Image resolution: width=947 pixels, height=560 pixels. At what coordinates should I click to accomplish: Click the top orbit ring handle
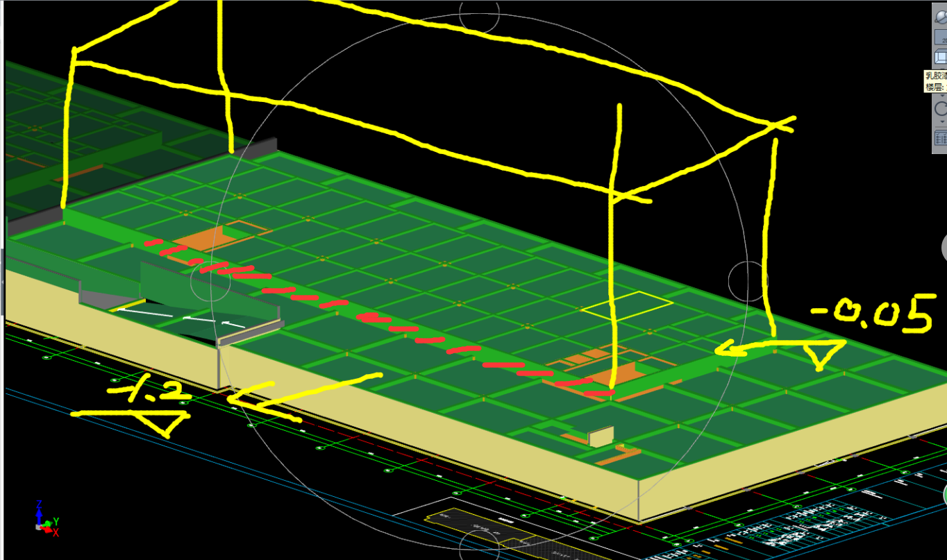(479, 12)
